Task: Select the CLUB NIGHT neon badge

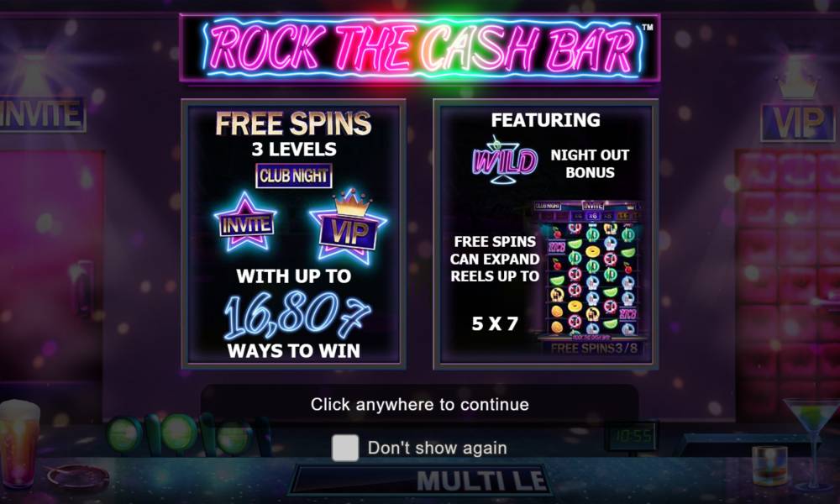Action: 293,176
